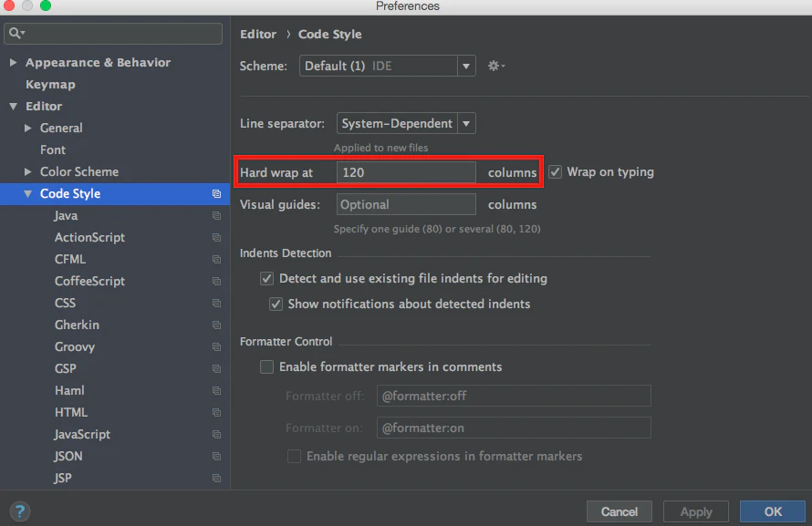The height and width of the screenshot is (526, 812).
Task: Click the copy icon beside CSS
Action: 216,303
